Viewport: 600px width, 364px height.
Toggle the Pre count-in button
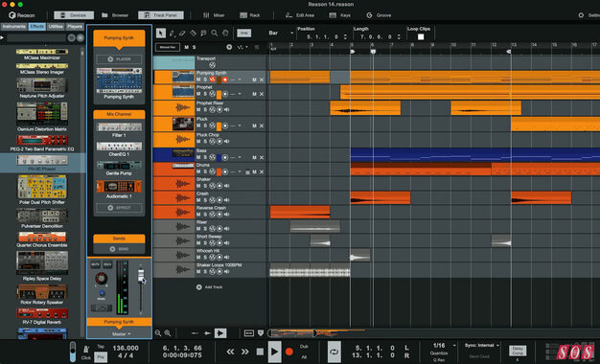click(101, 357)
